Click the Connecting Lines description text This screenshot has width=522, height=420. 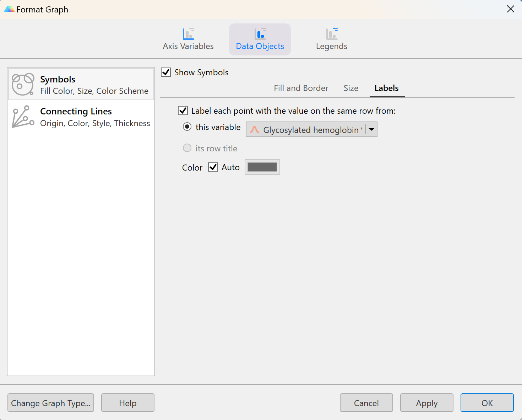click(x=95, y=123)
